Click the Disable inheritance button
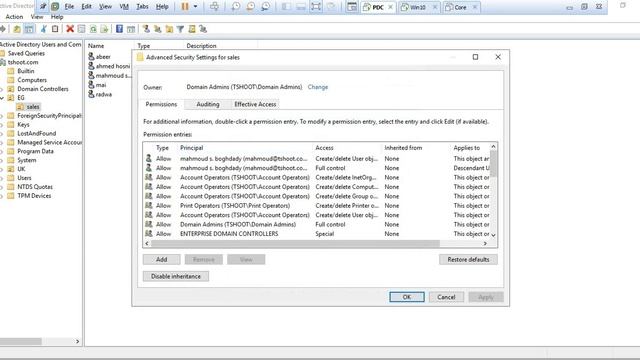The width and height of the screenshot is (640, 360). pyautogui.click(x=176, y=276)
